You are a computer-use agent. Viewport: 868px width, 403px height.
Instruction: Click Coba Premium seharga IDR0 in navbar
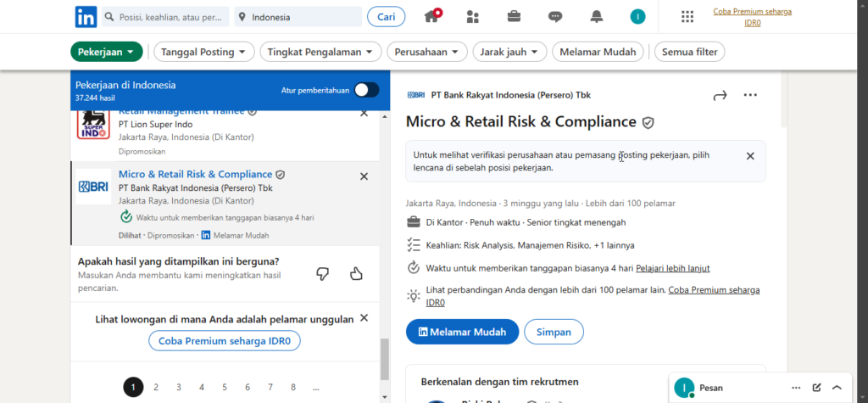click(x=752, y=17)
